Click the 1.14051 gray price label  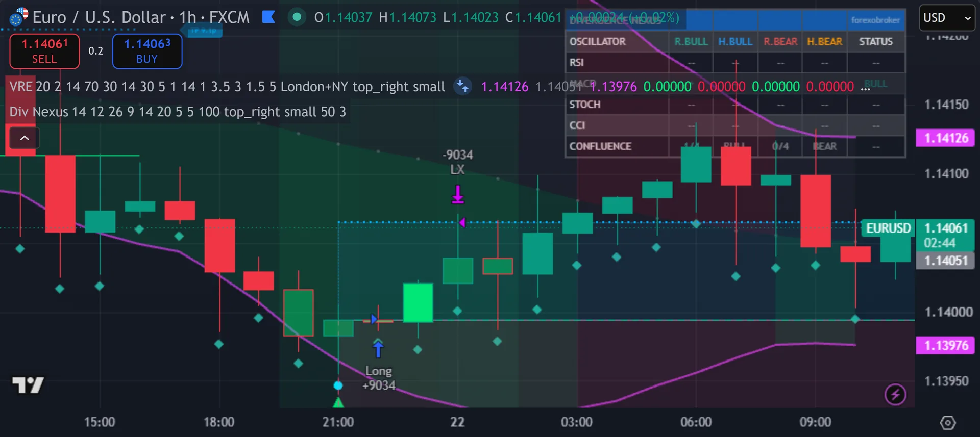tap(946, 261)
